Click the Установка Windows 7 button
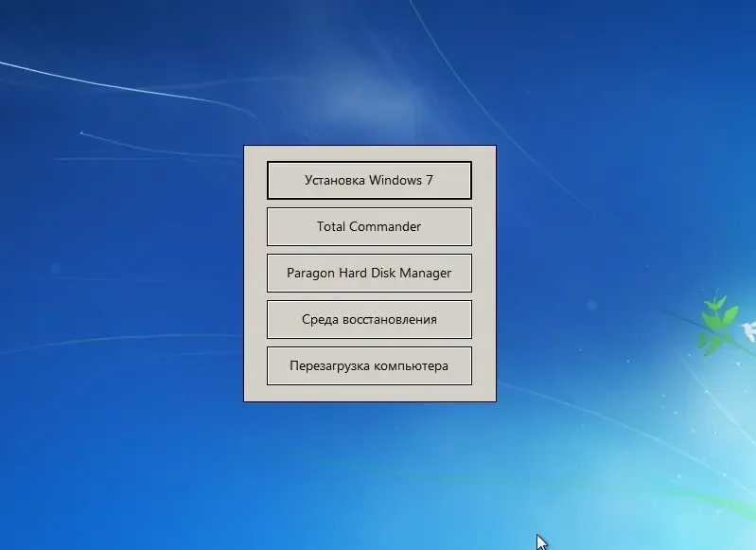756x550 pixels. tap(369, 180)
